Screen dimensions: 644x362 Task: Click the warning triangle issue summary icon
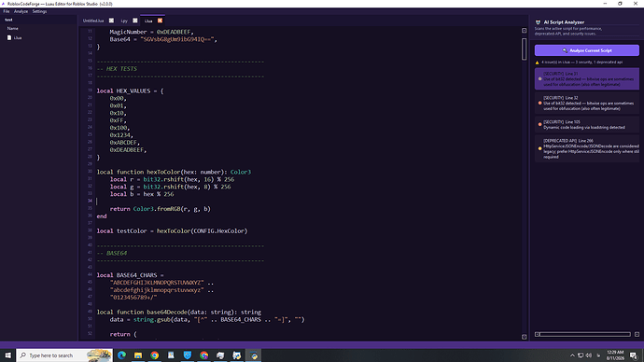[x=538, y=63]
